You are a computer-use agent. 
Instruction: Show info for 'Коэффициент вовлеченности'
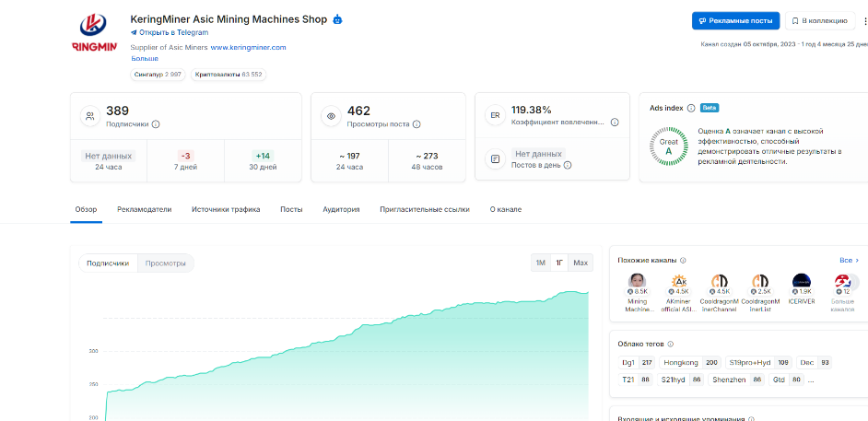[x=615, y=123]
